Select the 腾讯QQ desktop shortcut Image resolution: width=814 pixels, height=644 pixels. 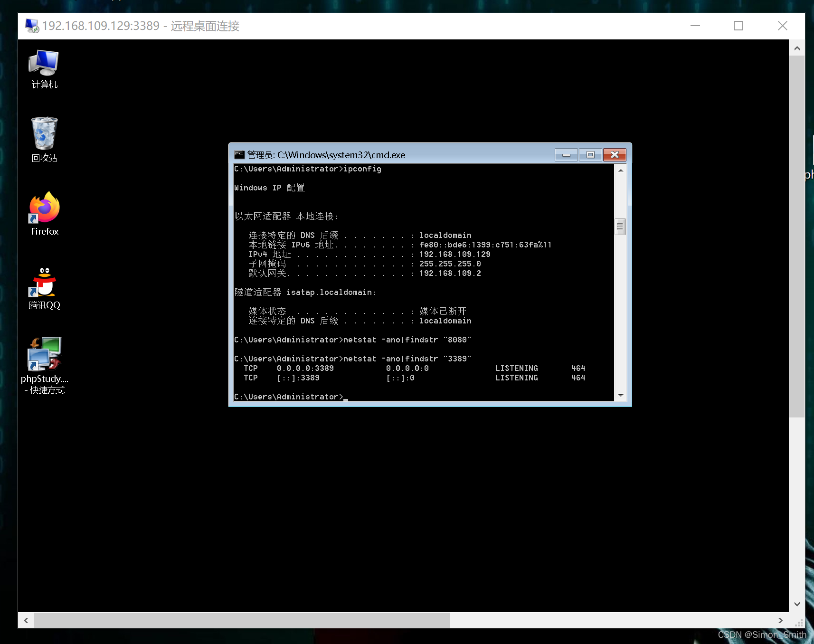point(44,282)
